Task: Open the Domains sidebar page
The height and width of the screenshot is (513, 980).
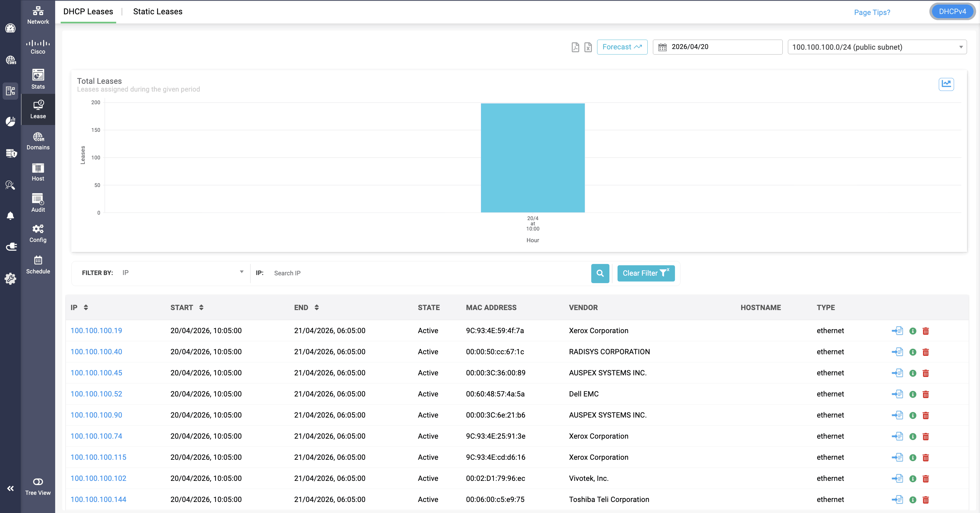Action: [38, 141]
